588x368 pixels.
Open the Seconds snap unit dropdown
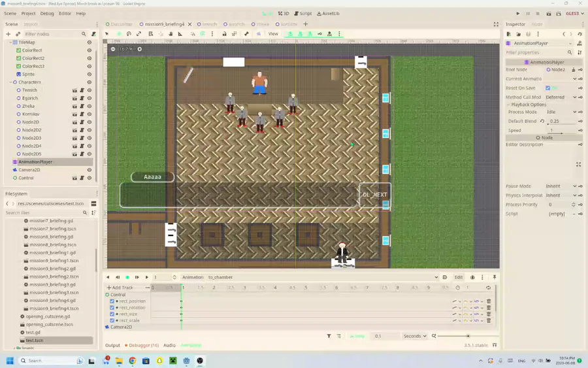tap(415, 336)
